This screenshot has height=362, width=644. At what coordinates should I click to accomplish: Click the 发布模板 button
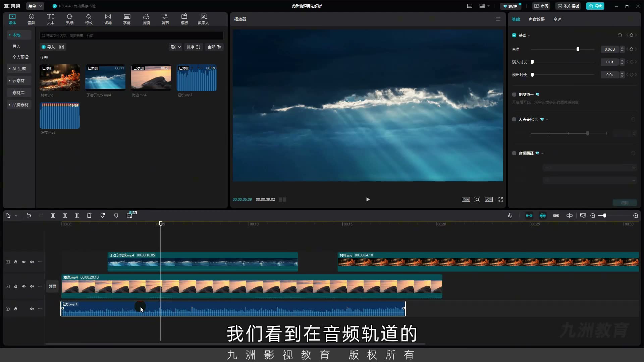(x=568, y=6)
